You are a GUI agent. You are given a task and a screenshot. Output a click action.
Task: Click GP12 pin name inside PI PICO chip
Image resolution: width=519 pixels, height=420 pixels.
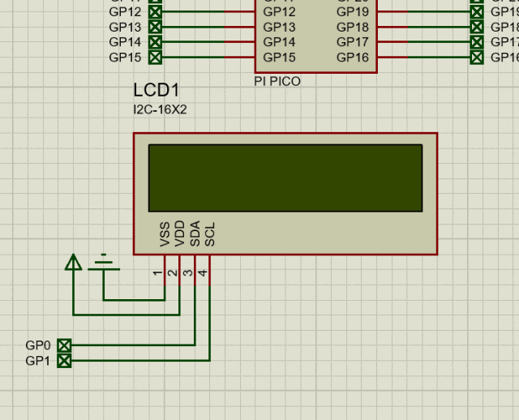click(x=279, y=12)
